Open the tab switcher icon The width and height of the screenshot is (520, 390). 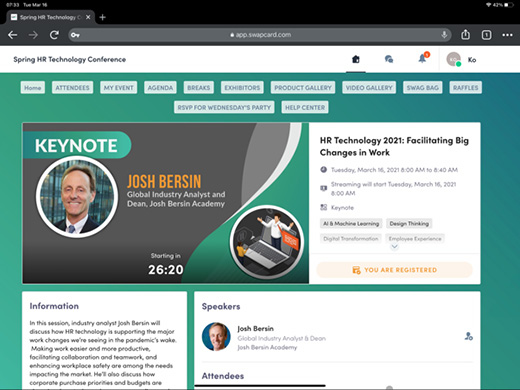pyautogui.click(x=486, y=35)
